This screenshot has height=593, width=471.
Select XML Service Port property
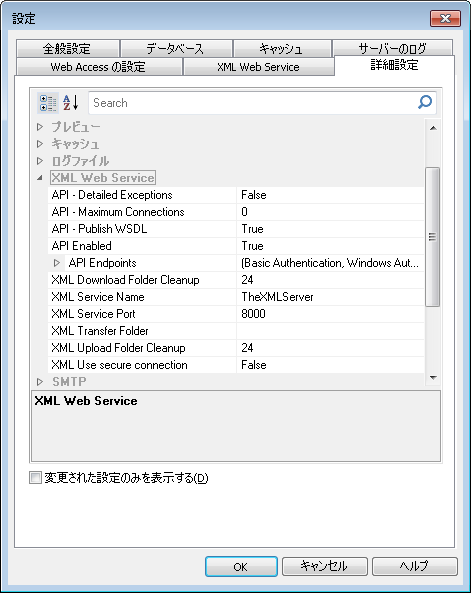142,314
